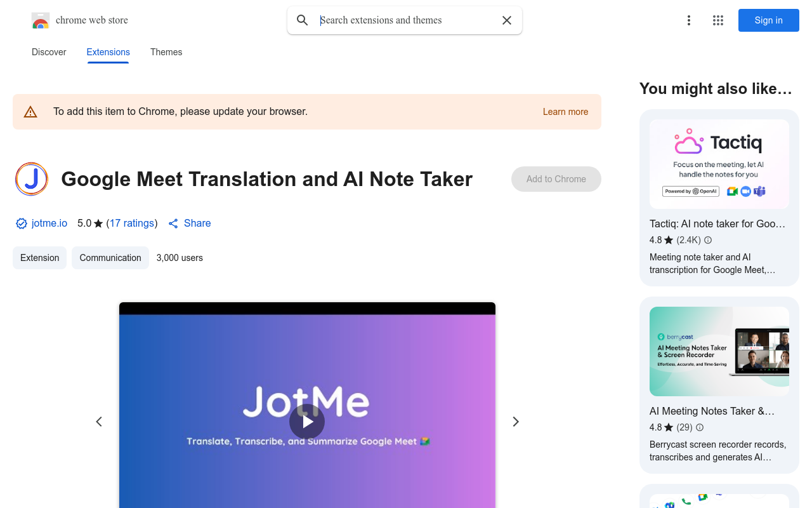Open the Themes tab
812x508 pixels.
[166, 52]
